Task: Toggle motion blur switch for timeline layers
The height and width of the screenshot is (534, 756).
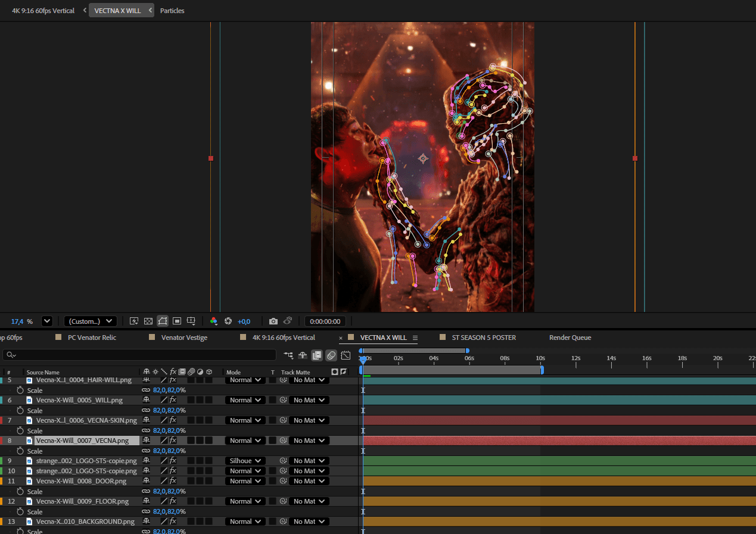Action: (331, 355)
